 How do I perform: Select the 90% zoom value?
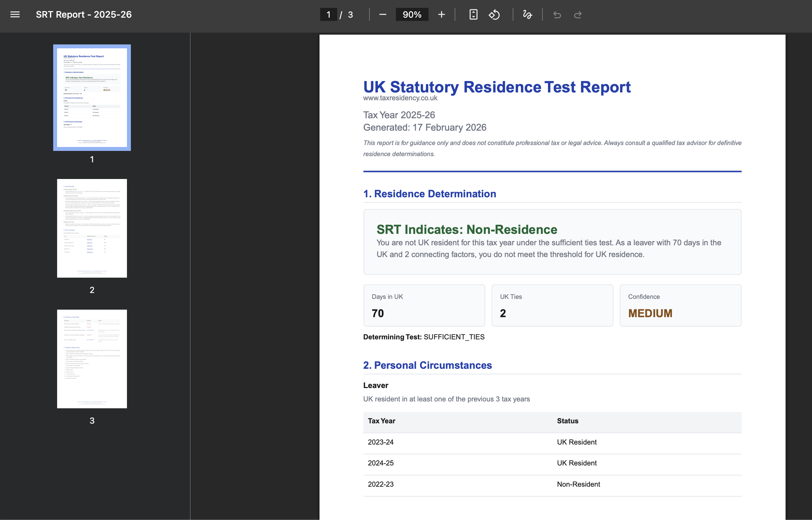point(412,14)
